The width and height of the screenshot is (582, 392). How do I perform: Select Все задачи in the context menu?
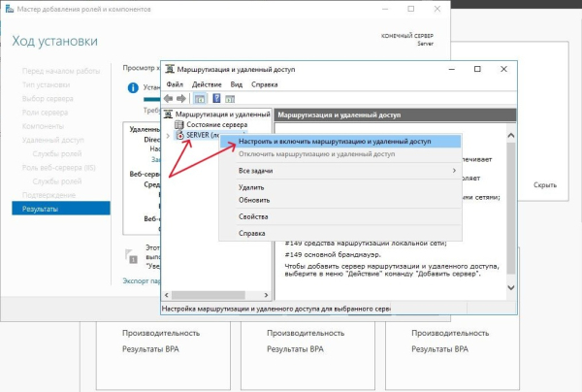(340, 171)
